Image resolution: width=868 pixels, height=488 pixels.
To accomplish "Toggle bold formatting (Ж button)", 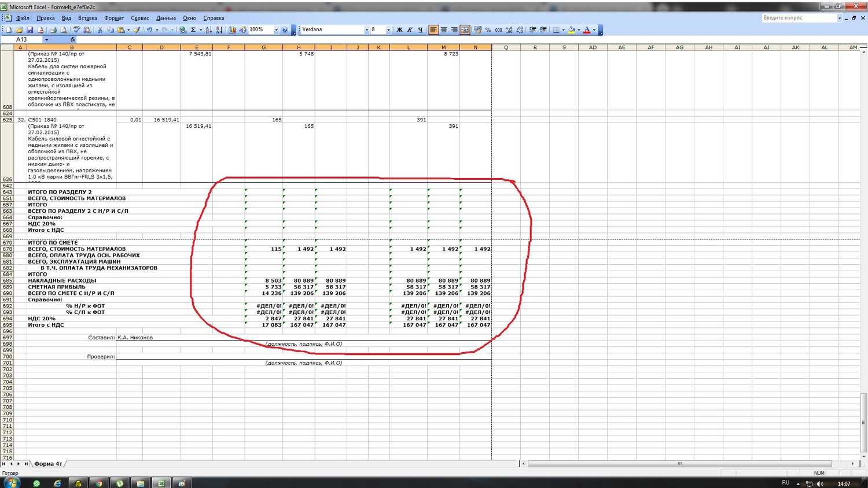I will 399,30.
